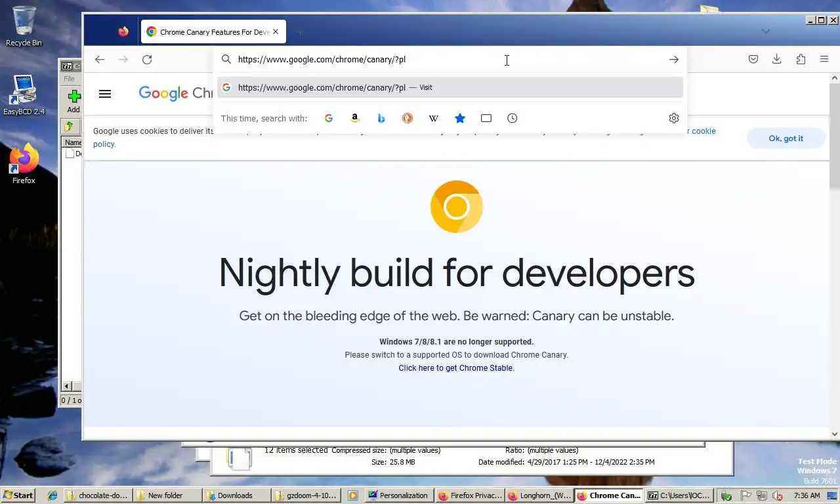Click the volume tray icon

pyautogui.click(x=778, y=495)
